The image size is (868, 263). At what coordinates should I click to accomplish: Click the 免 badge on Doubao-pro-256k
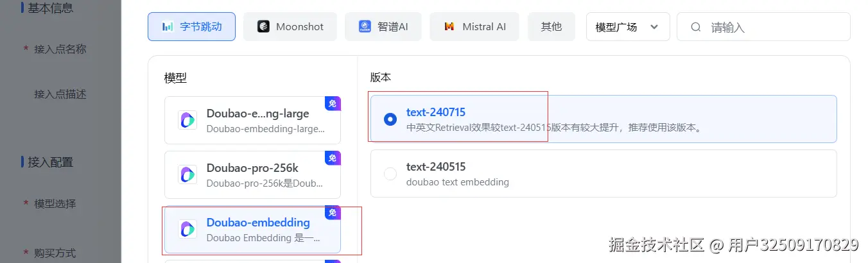point(333,158)
